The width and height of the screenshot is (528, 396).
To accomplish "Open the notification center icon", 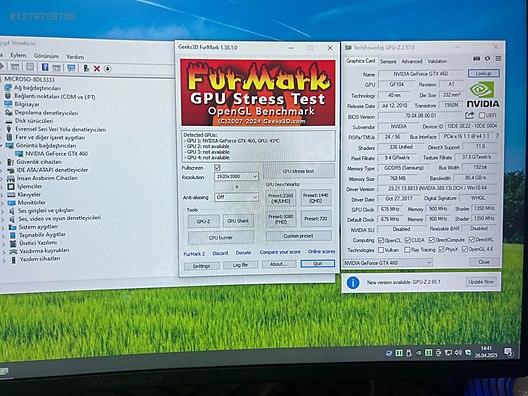I will pyautogui.click(x=508, y=352).
